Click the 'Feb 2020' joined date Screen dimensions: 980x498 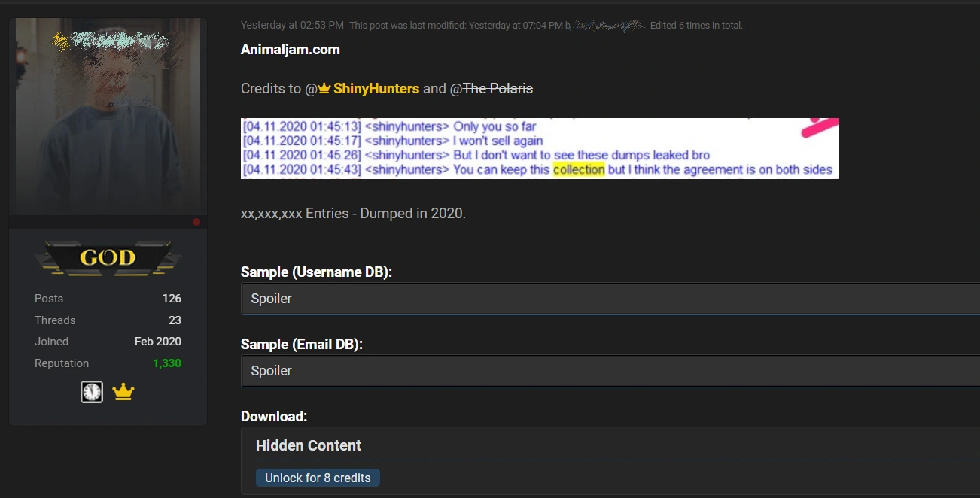click(158, 342)
